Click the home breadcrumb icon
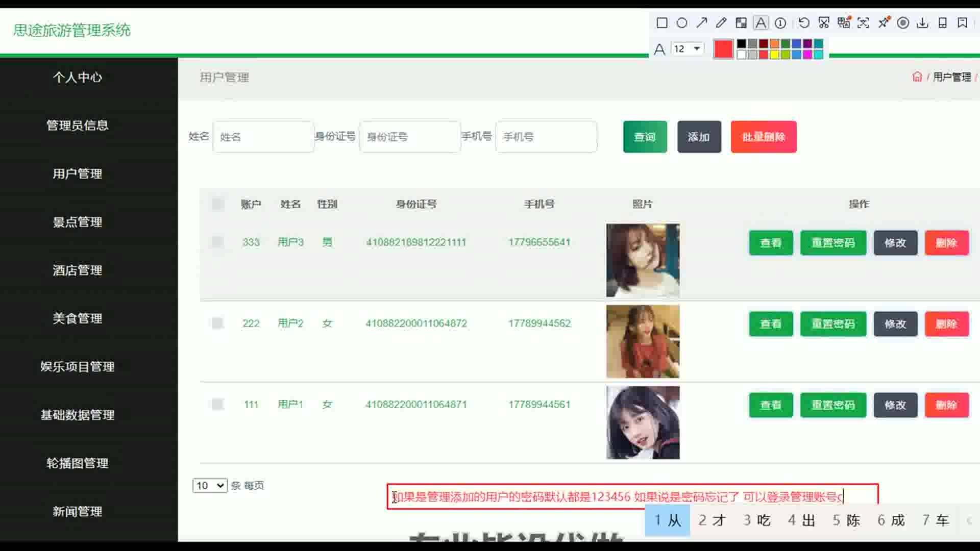The height and width of the screenshot is (551, 980). click(917, 77)
